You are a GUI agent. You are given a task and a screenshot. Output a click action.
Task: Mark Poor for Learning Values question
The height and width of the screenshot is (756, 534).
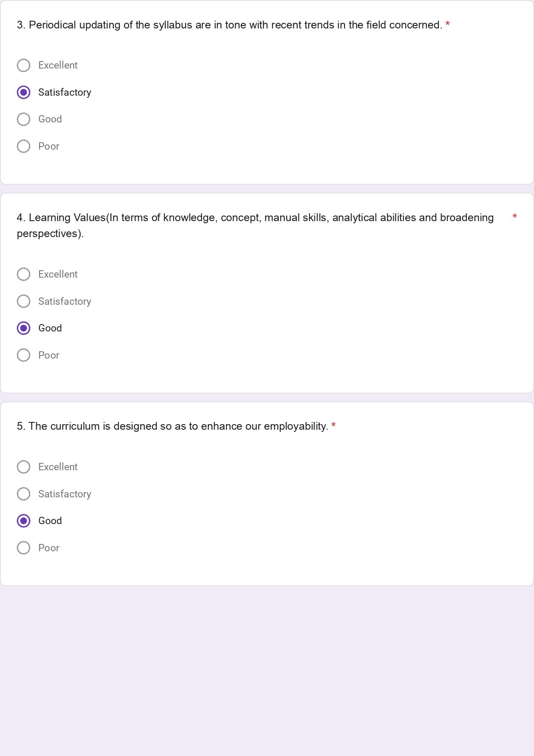point(24,355)
